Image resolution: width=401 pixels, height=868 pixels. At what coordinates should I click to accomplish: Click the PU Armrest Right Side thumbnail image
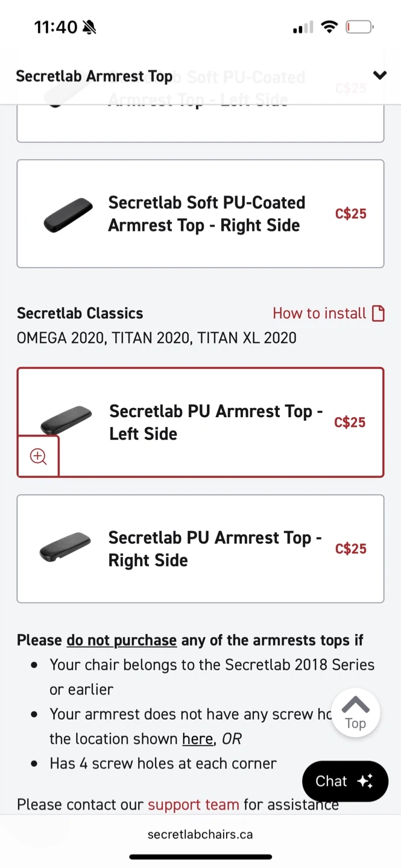65,547
